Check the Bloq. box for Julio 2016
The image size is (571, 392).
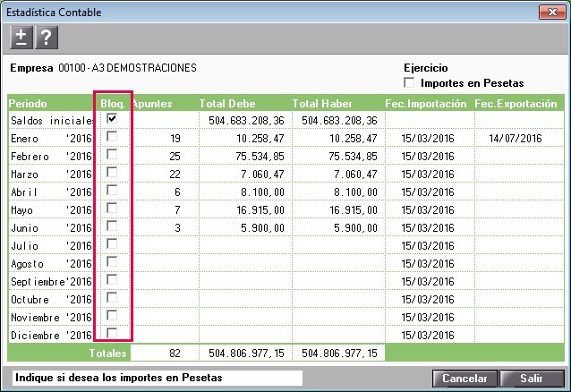pos(112,243)
